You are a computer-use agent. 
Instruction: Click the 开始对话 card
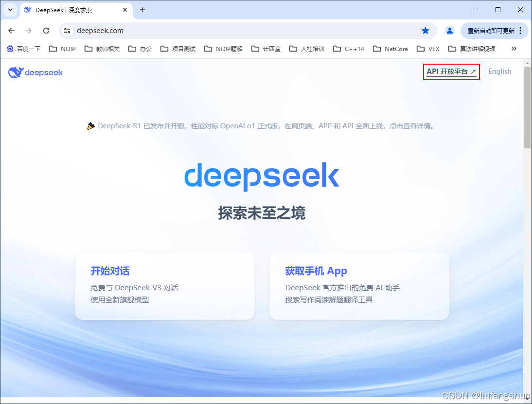pos(164,286)
